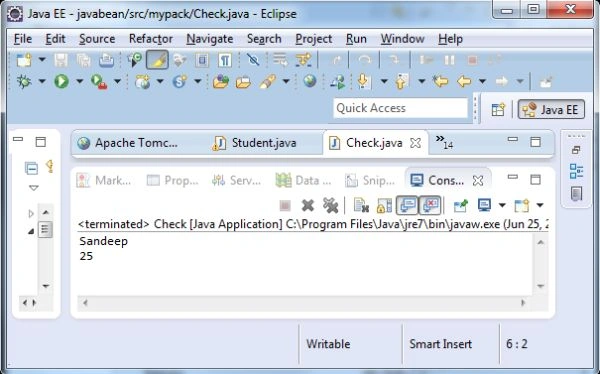The image size is (600, 374).
Task: Toggle console Scroll Lock icon
Action: pyautogui.click(x=385, y=206)
